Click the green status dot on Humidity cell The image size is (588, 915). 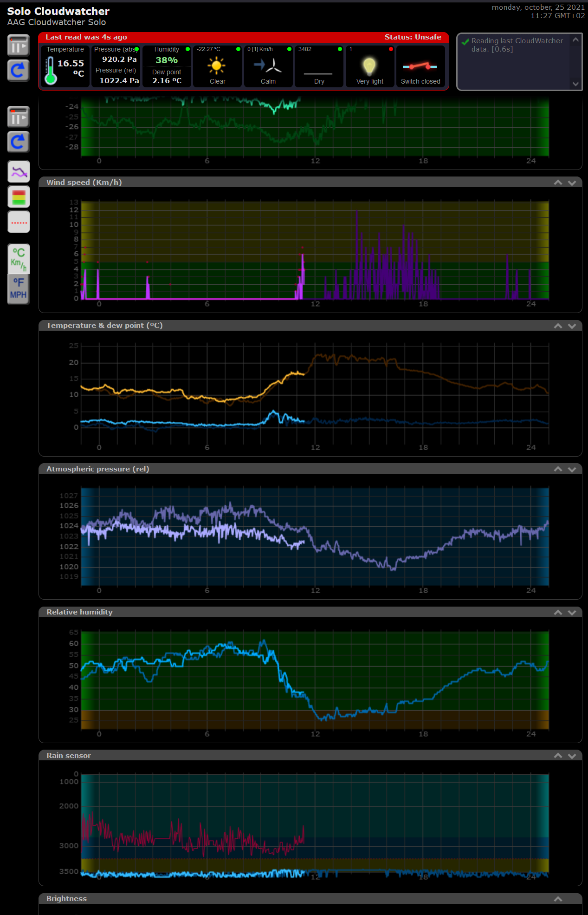click(187, 49)
